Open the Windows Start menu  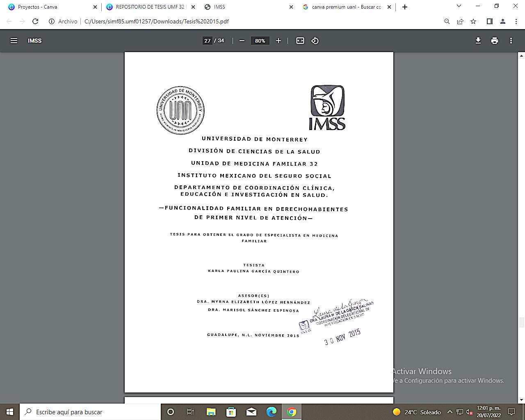click(x=10, y=412)
